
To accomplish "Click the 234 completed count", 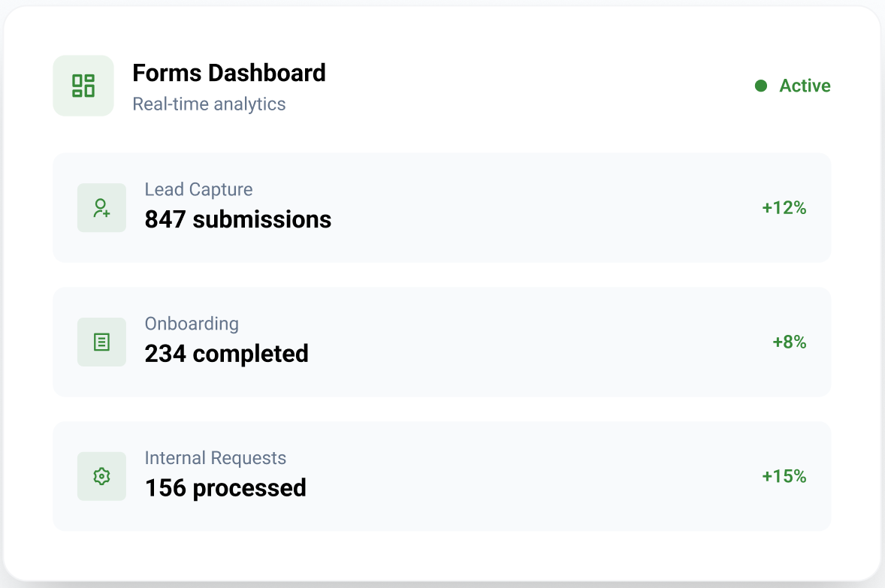I will (226, 354).
